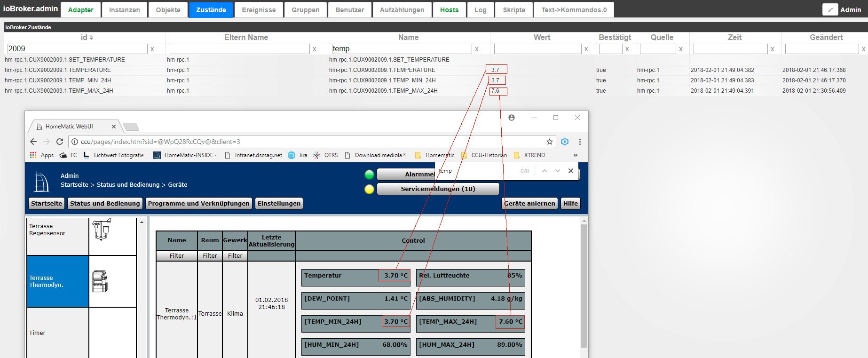Focus the Geändert filter input

click(x=822, y=49)
